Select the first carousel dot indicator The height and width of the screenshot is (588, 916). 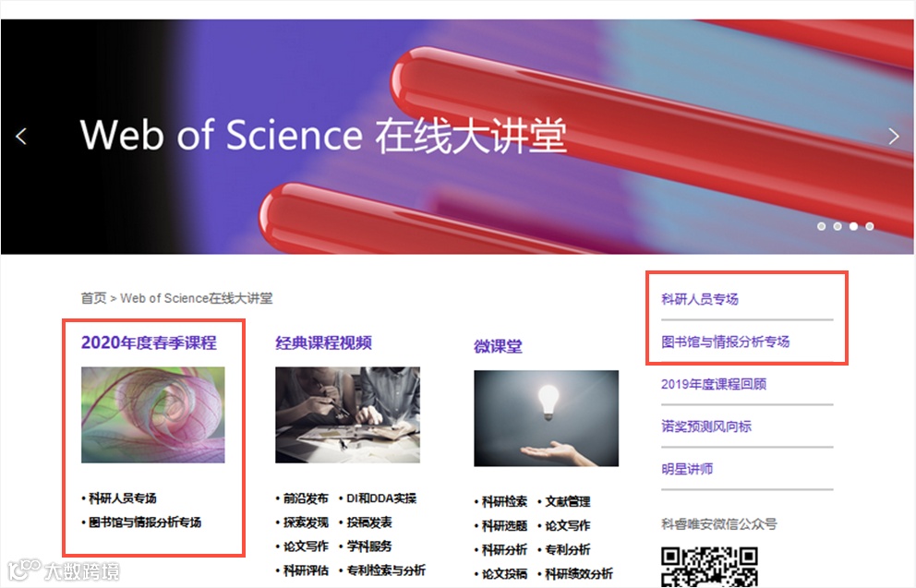(822, 226)
